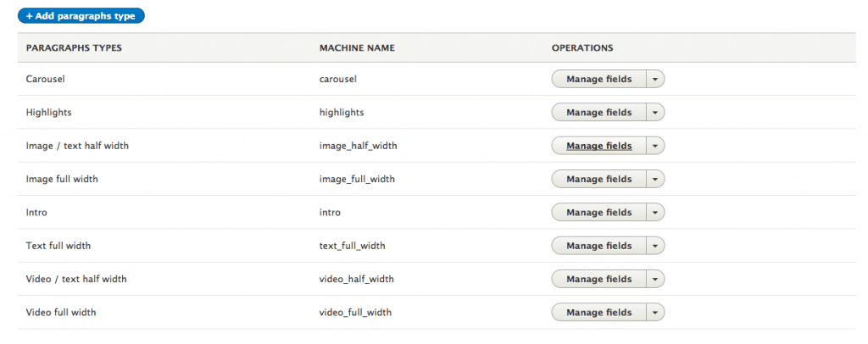
Task: Expand operations dropdown arrow for Highlights
Action: 655,113
